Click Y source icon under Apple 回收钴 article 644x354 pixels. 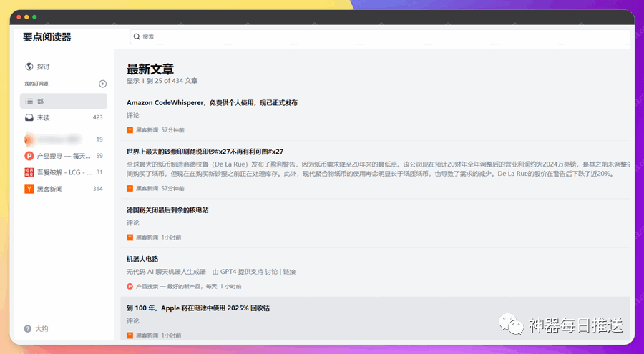click(x=130, y=335)
